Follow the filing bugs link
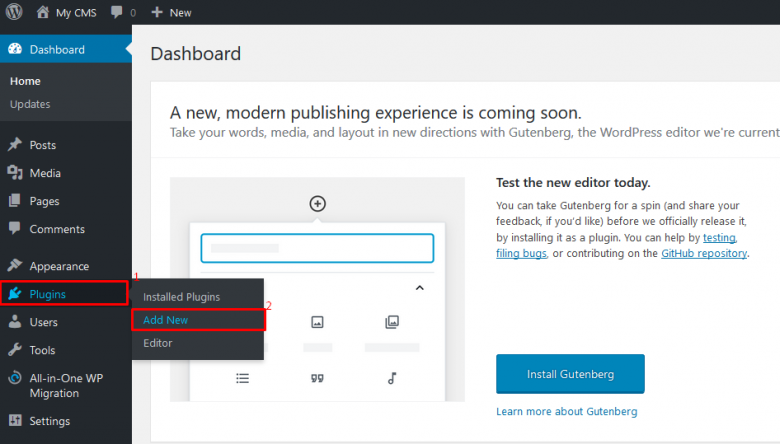Screen dimensions: 780x444 [x=521, y=253]
